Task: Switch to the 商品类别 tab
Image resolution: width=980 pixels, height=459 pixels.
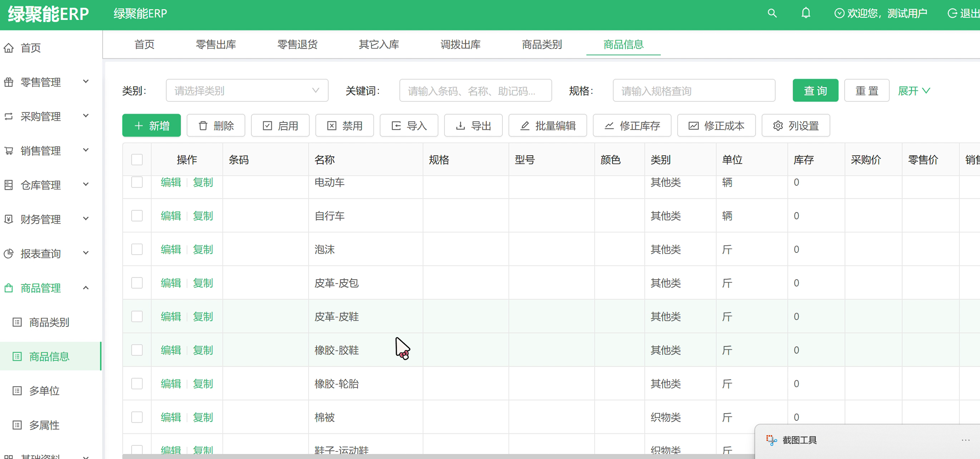Action: point(542,44)
